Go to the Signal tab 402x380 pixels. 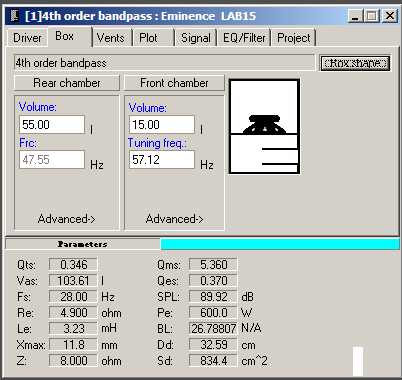click(x=196, y=38)
